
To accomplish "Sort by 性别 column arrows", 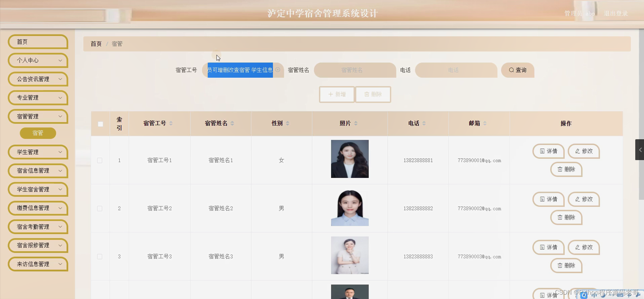I will coord(287,123).
